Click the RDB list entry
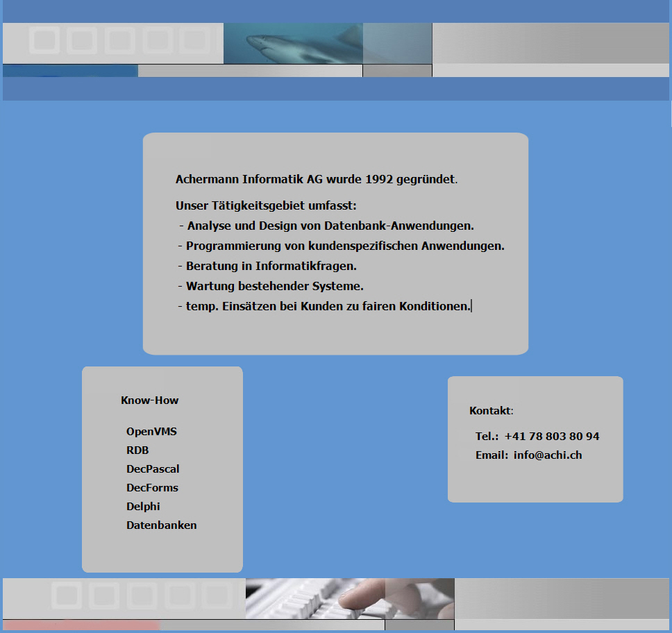The width and height of the screenshot is (672, 633). click(137, 450)
